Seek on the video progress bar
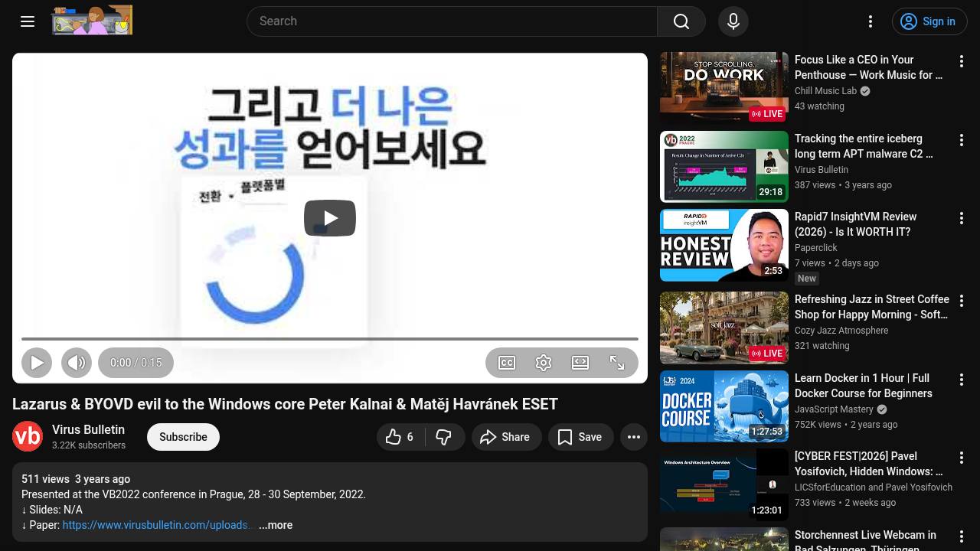The width and height of the screenshot is (980, 551). click(330, 338)
